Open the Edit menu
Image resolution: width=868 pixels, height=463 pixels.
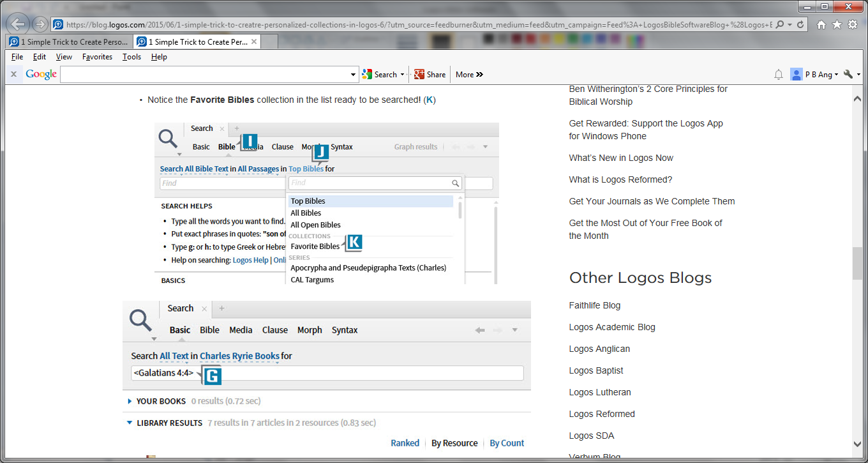[x=40, y=57]
